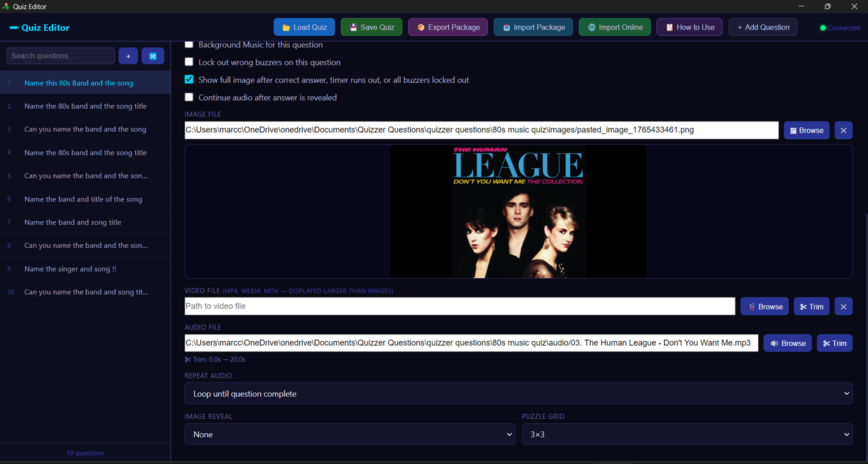
Task: Toggle Lock out wrong buzzers checkbox
Action: tap(189, 62)
